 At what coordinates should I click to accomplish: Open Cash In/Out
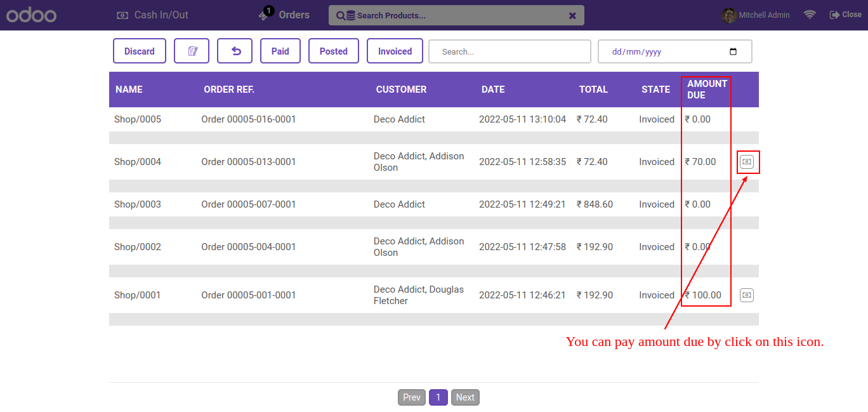(153, 15)
